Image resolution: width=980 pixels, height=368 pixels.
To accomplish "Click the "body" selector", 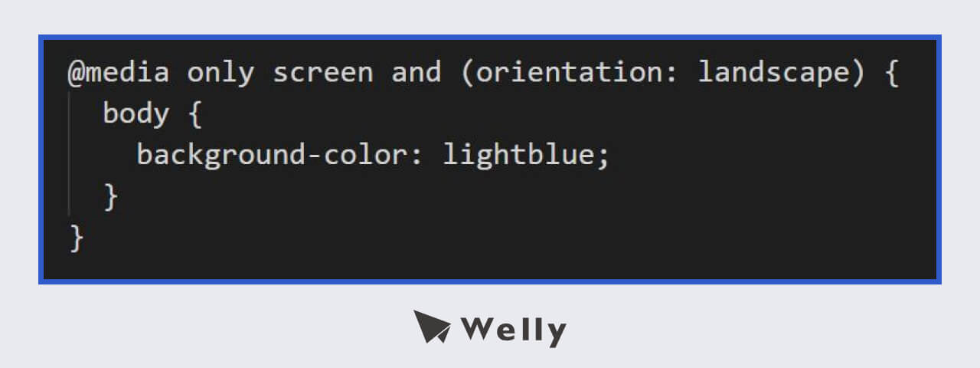I will (136, 114).
